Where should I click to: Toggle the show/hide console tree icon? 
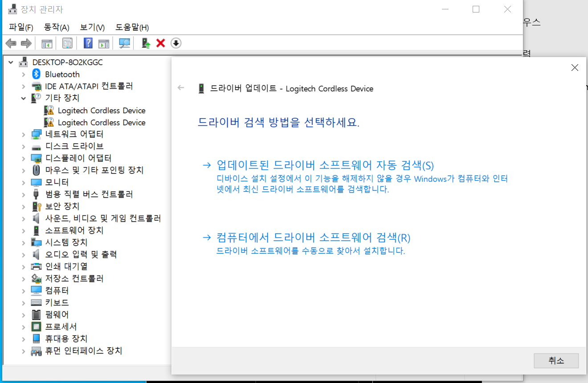click(47, 43)
